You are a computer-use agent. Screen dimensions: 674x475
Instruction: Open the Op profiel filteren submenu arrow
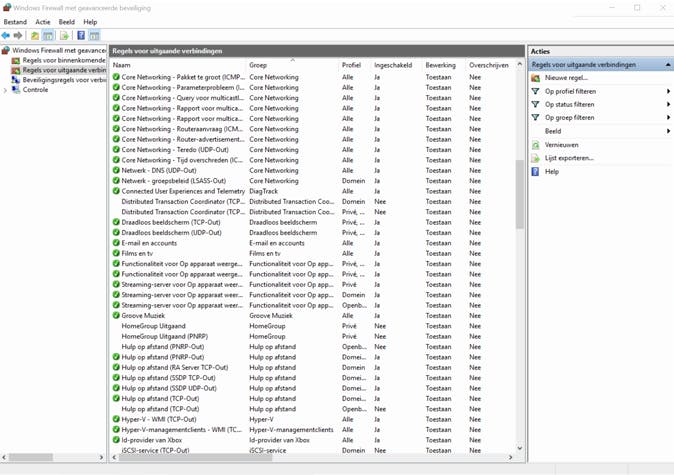(668, 91)
